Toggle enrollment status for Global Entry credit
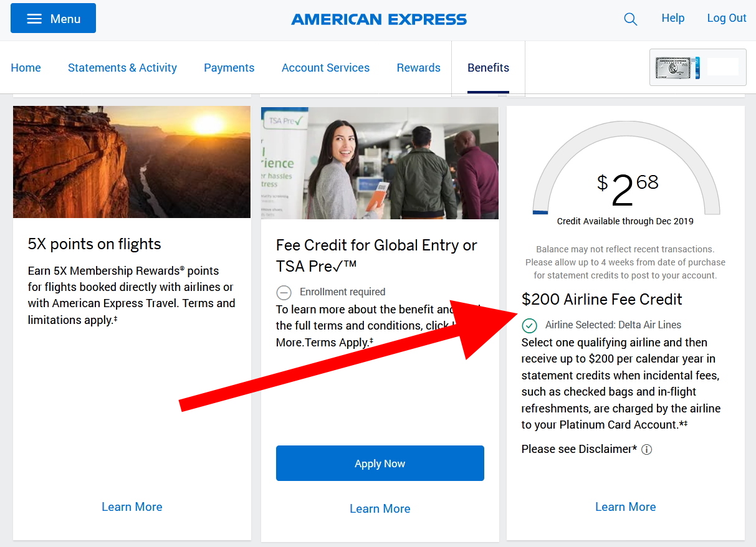The width and height of the screenshot is (756, 547). (284, 292)
